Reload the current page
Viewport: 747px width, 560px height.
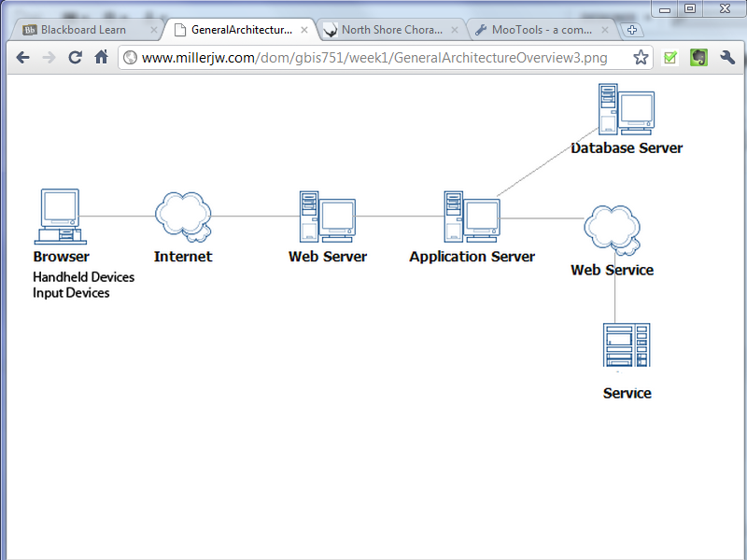tap(76, 58)
